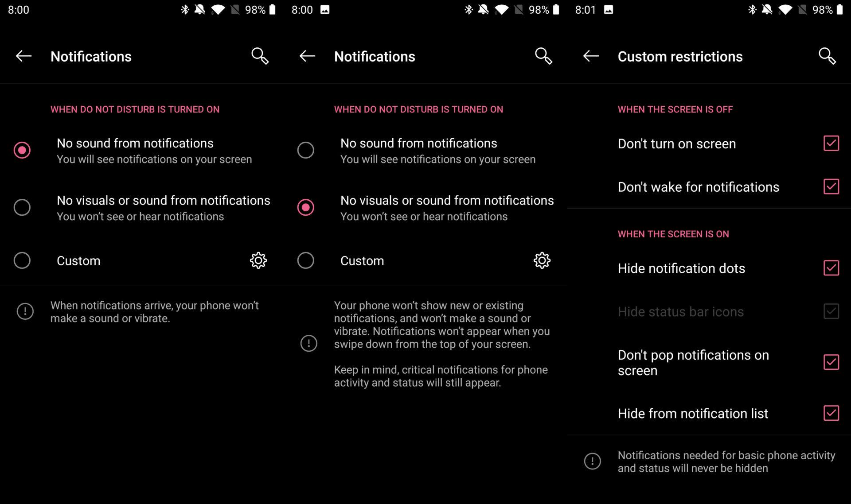Toggle Don't wake for notifications checkbox
Screen dimensions: 851x504
[831, 186]
